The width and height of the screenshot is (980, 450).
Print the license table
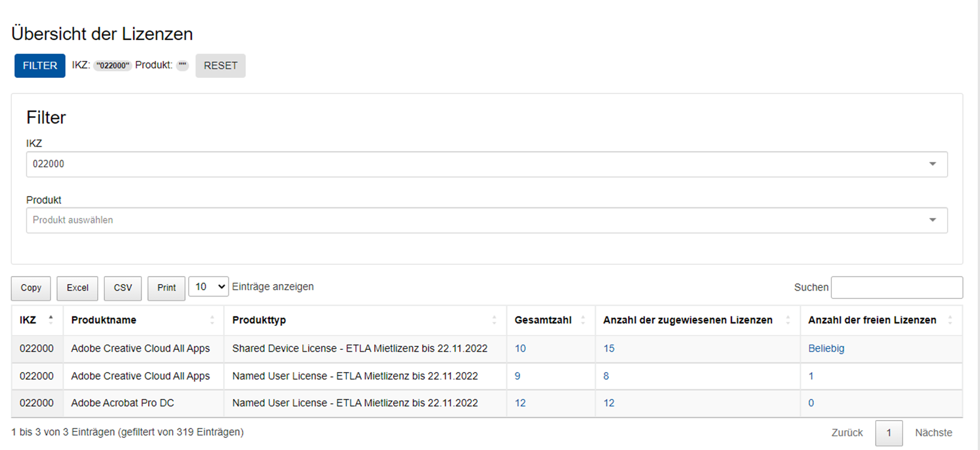167,288
